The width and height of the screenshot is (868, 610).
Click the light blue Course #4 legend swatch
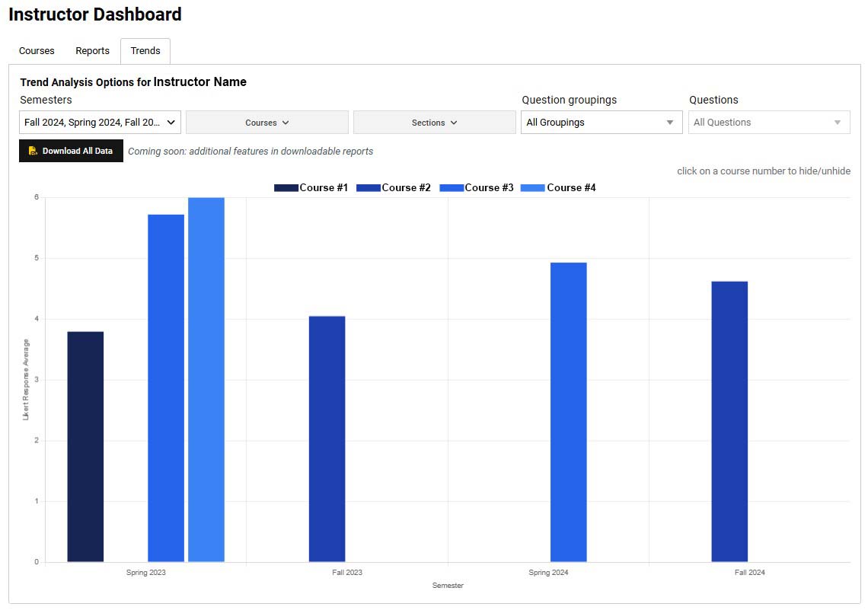pos(531,187)
